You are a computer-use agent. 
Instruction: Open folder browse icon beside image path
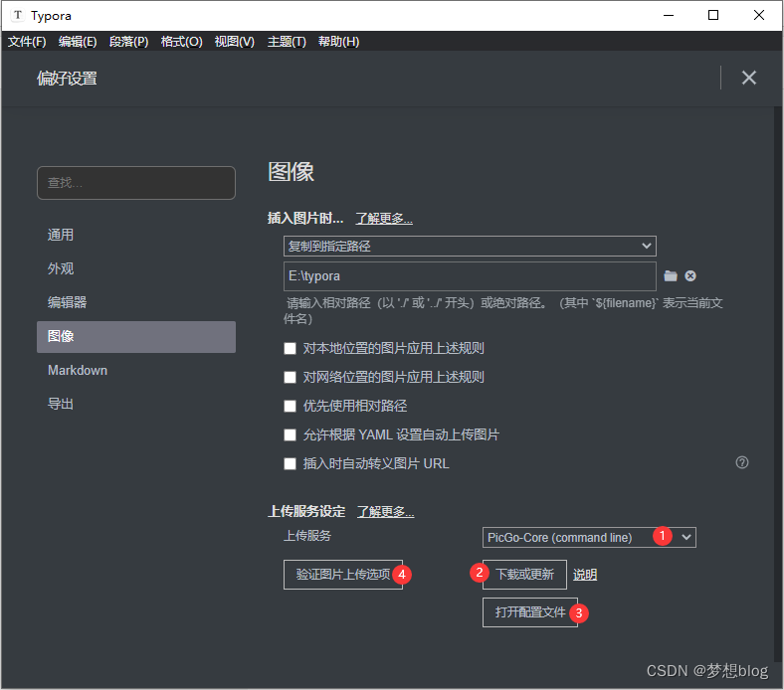[671, 275]
